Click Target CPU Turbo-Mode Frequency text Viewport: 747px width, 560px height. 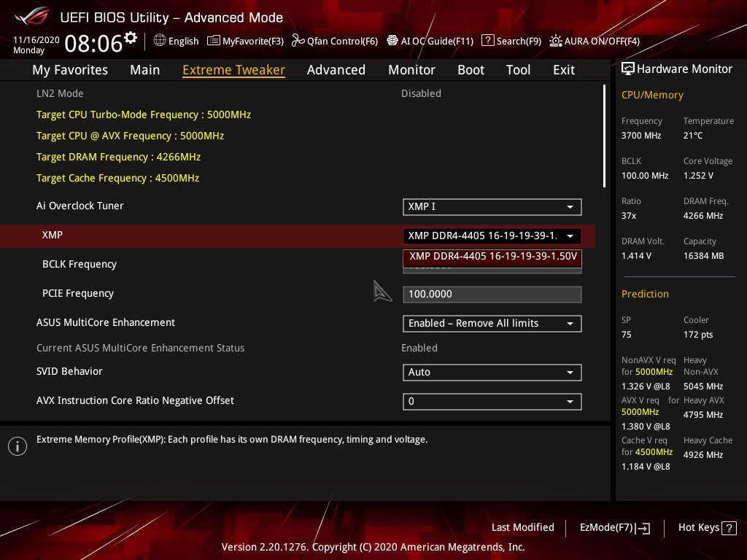click(x=144, y=114)
